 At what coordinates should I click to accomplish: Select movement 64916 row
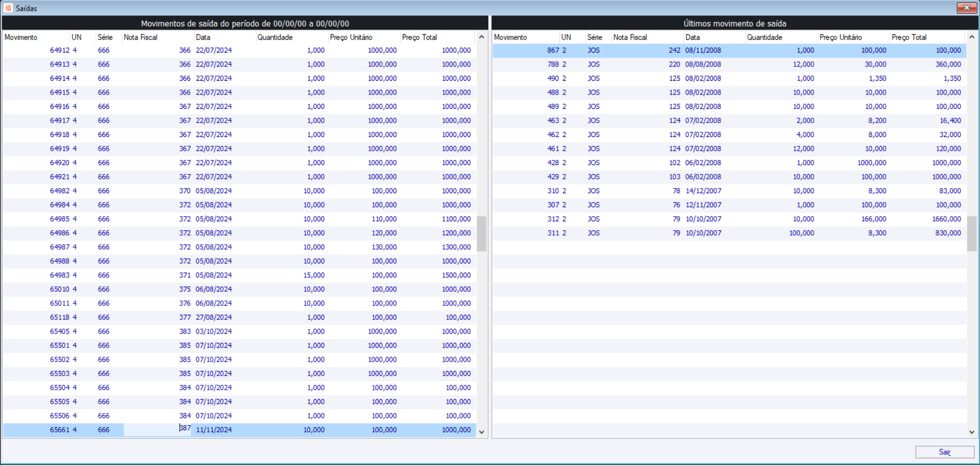coord(240,107)
